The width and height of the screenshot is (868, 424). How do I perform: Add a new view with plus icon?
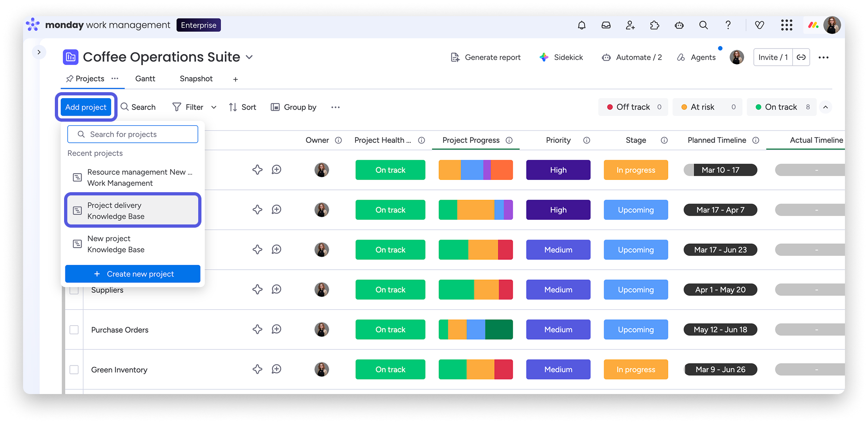[236, 79]
